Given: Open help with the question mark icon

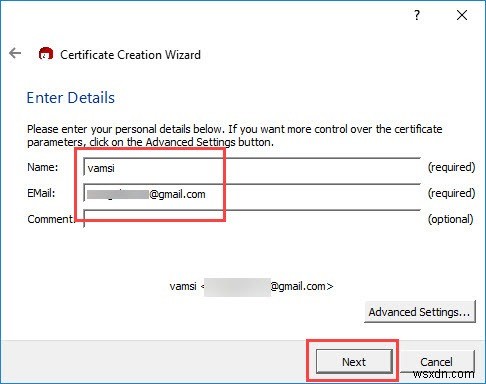Looking at the screenshot, I should click(x=417, y=15).
